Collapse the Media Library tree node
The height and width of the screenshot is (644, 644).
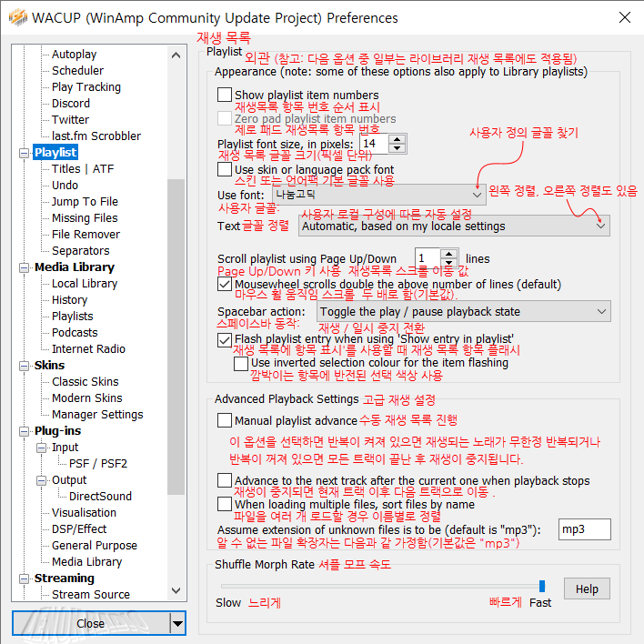click(x=25, y=267)
